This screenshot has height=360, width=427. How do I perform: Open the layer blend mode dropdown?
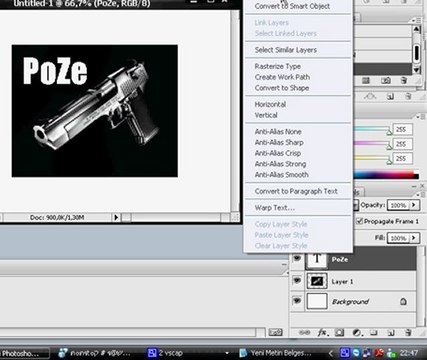click(x=356, y=205)
